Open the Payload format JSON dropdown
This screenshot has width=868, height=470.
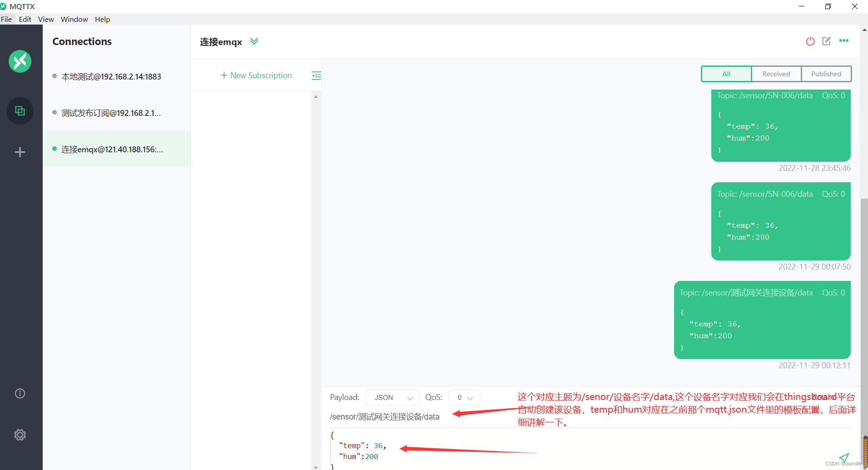(x=392, y=398)
